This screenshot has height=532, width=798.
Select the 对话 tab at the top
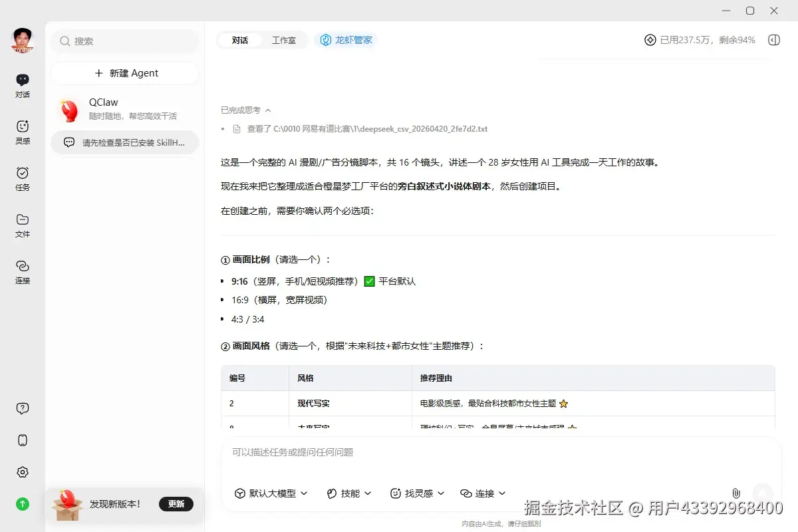(x=239, y=40)
